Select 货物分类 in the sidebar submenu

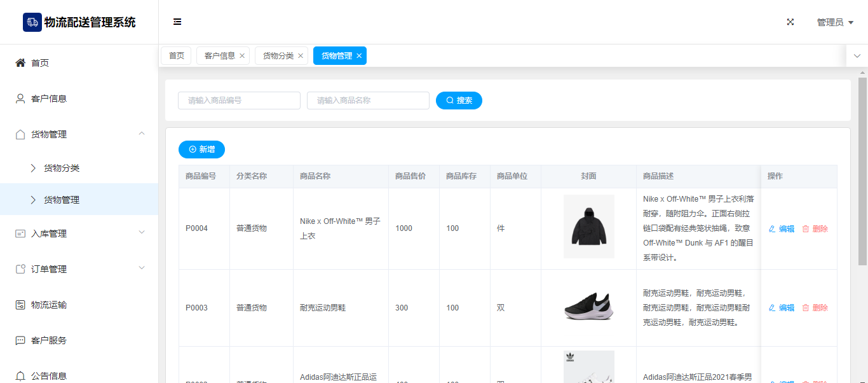click(62, 168)
